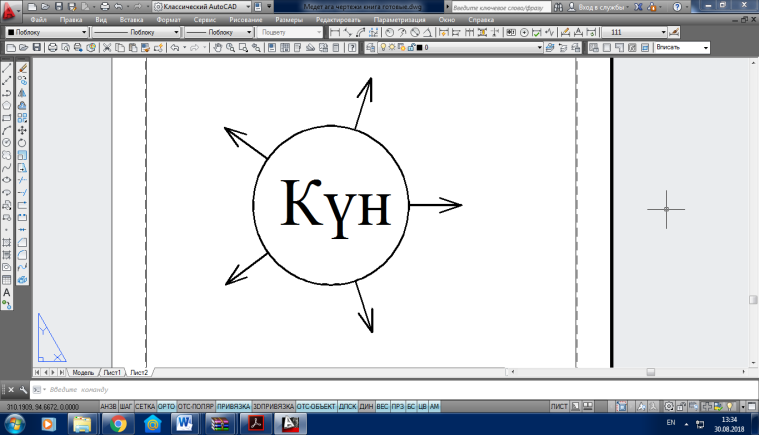Screen dimensions: 759x435
Task: Toggle ВЕС lineweight display
Action: tap(382, 406)
